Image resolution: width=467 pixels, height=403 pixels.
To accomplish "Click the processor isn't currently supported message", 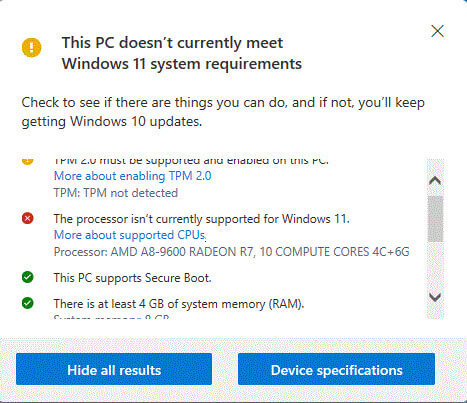I will point(202,219).
